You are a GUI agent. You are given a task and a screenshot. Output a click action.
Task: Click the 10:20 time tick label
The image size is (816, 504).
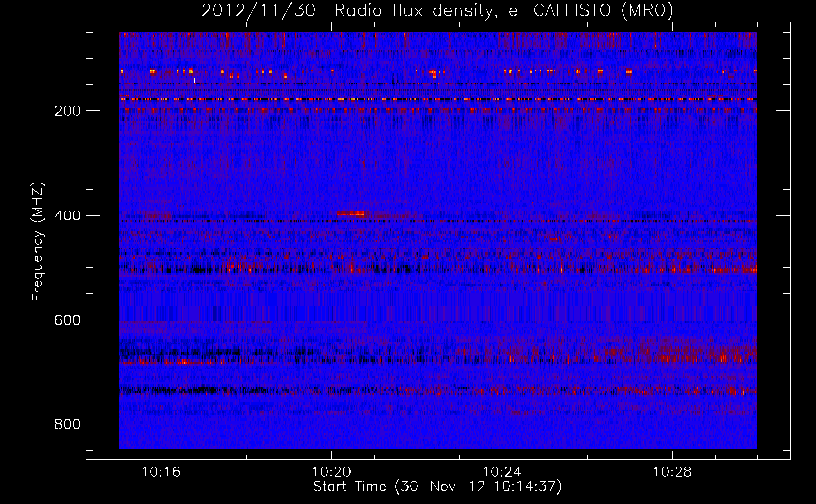click(331, 472)
